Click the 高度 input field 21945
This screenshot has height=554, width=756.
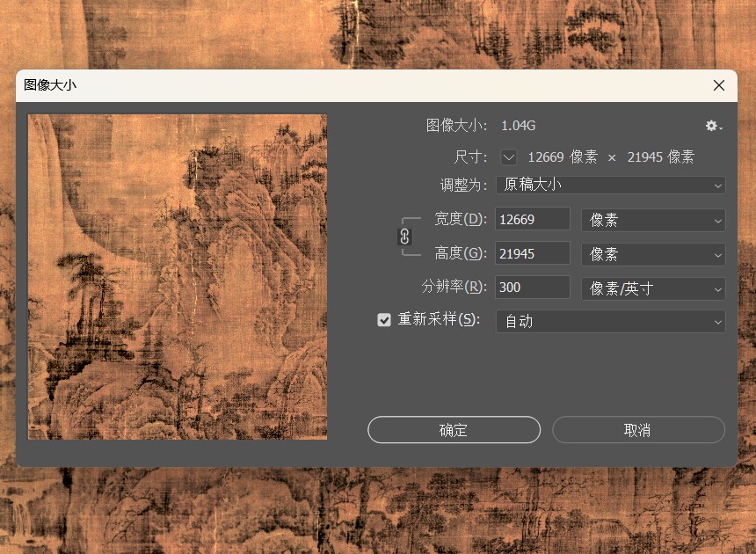pyautogui.click(x=533, y=253)
